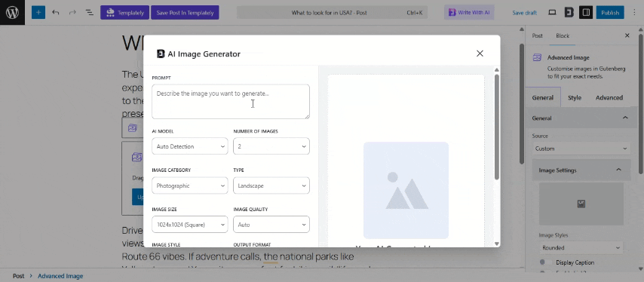The width and height of the screenshot is (644, 282).
Task: Redo the last undone change
Action: (72, 12)
